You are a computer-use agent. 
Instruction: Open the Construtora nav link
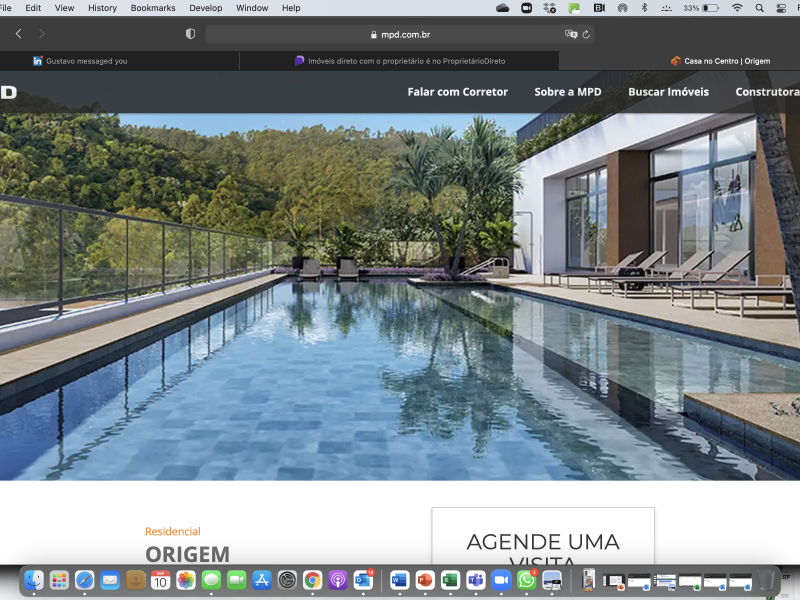(x=767, y=92)
